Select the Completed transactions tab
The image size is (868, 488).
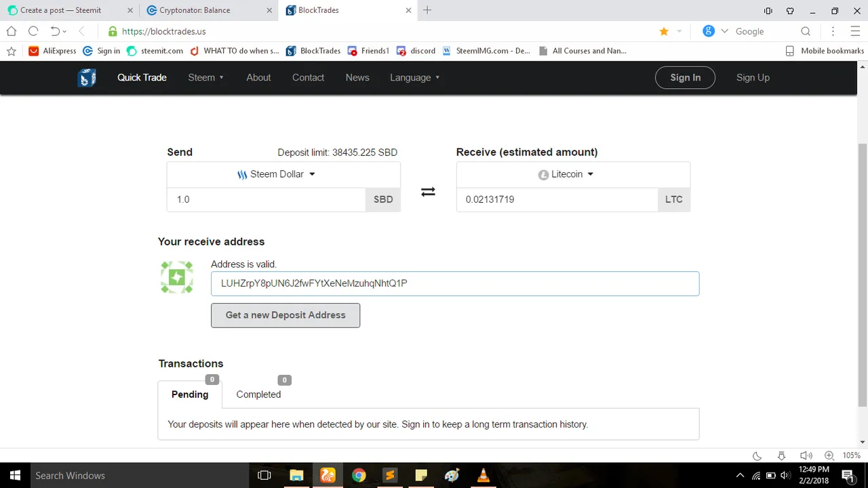[258, 394]
